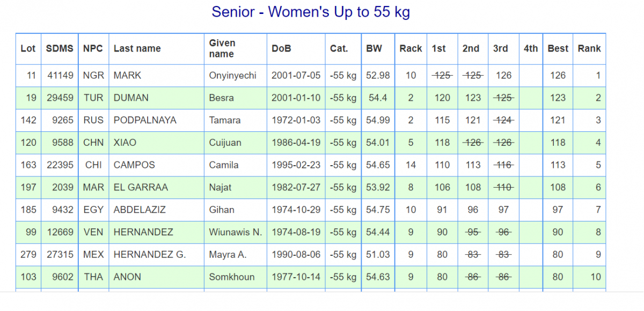Click the Senior - Women's Up to 55 kg title
The height and width of the screenshot is (311, 644).
click(x=311, y=12)
